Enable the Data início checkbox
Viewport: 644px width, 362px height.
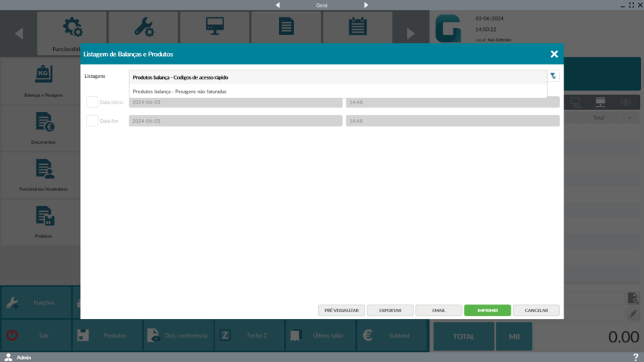[x=92, y=102]
